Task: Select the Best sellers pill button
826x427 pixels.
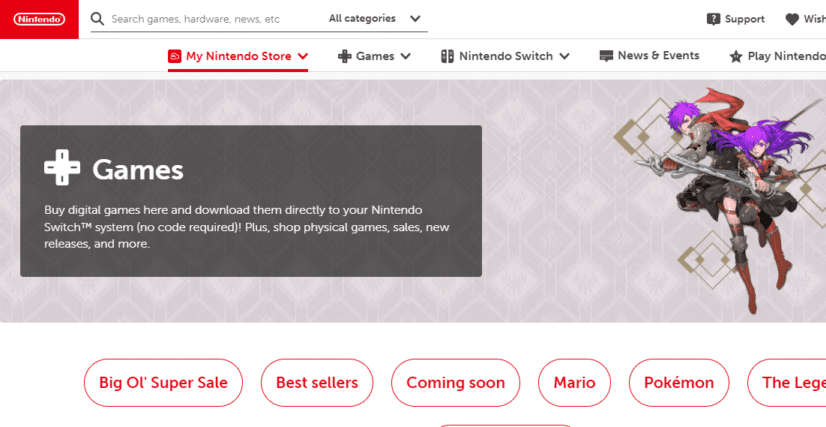Action: (x=317, y=383)
